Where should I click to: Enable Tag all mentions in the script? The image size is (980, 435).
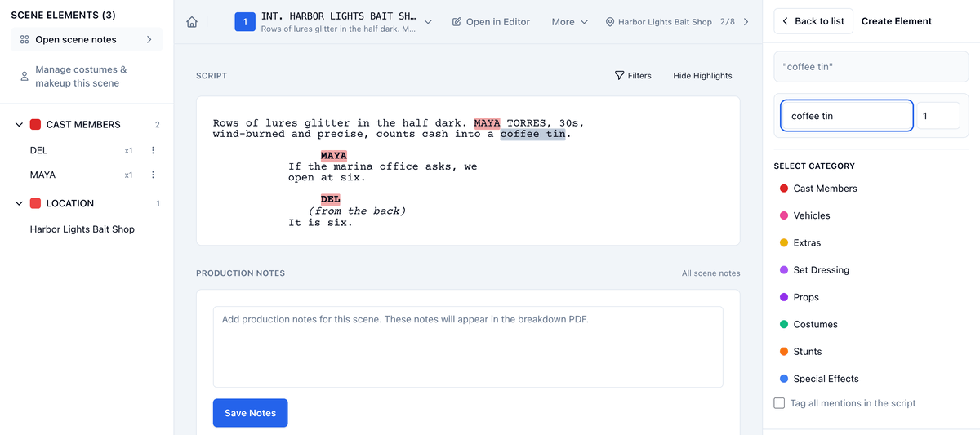[779, 403]
